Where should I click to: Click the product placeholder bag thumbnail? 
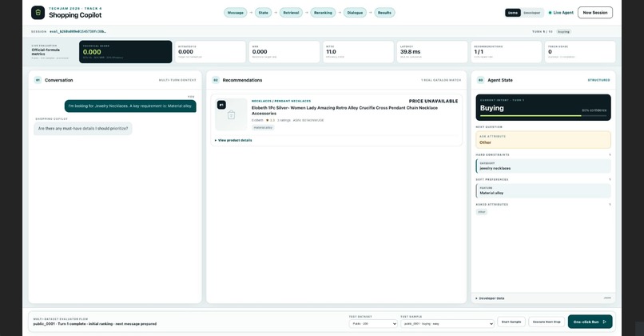point(231,114)
